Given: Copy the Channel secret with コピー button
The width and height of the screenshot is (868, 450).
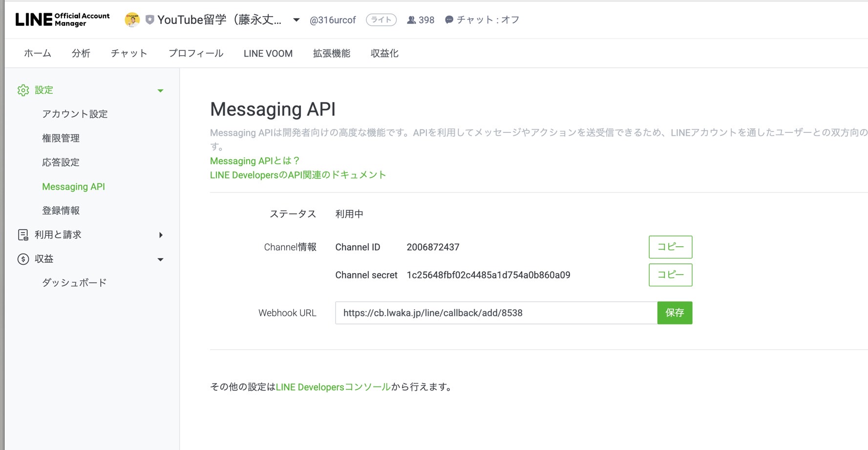Looking at the screenshot, I should coord(670,275).
